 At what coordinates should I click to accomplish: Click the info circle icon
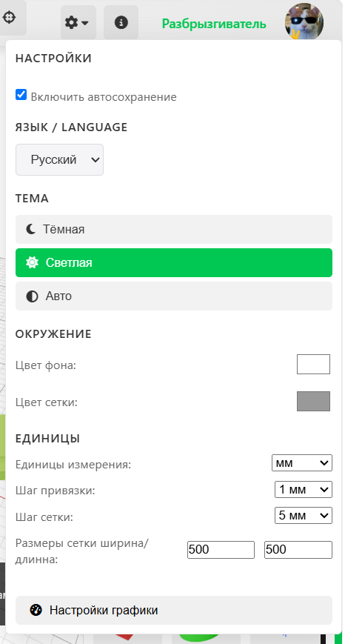(121, 22)
